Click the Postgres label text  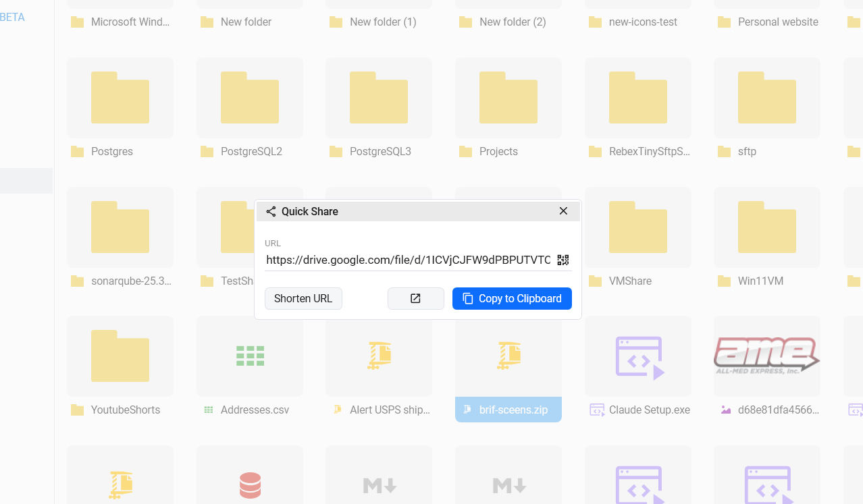pyautogui.click(x=112, y=151)
